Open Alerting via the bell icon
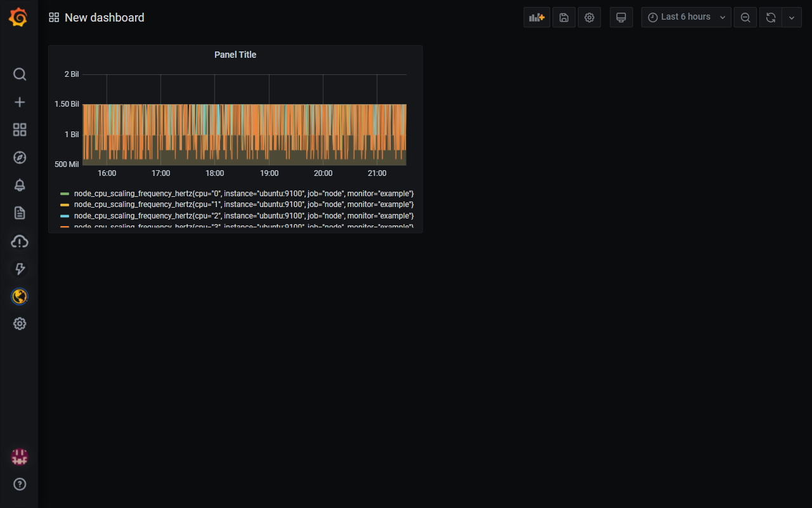 tap(20, 185)
